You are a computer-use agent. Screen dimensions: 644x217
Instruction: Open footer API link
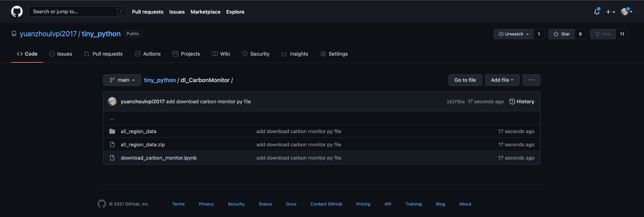pos(388,204)
